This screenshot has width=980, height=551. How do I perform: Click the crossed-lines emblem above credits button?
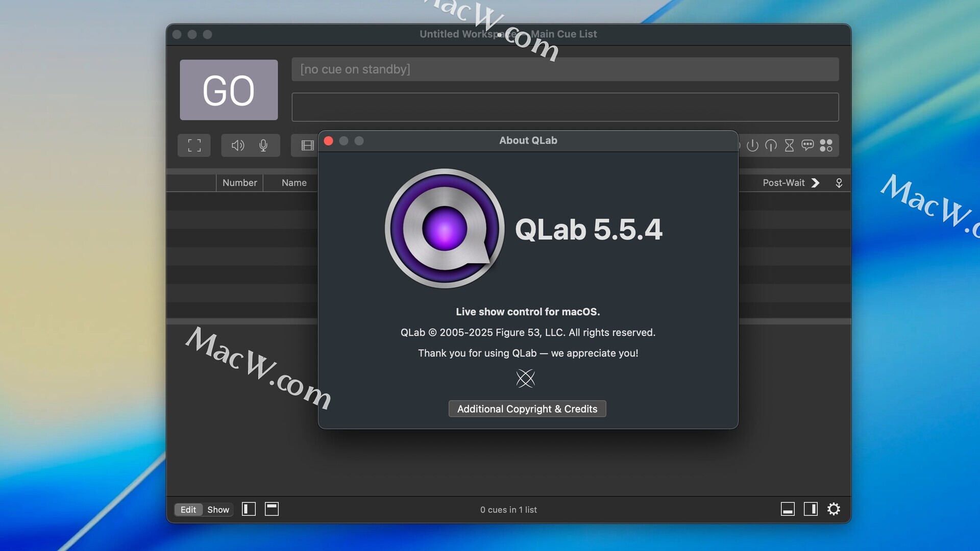(525, 379)
